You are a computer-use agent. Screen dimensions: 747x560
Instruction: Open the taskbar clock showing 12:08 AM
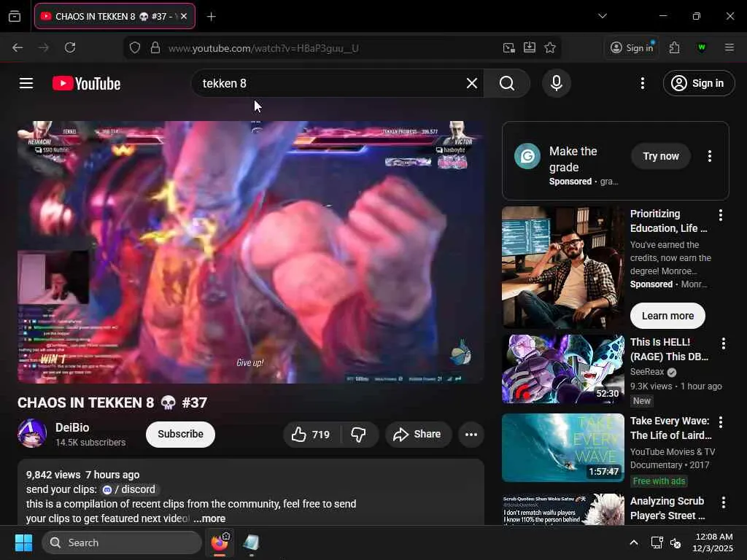click(712, 542)
